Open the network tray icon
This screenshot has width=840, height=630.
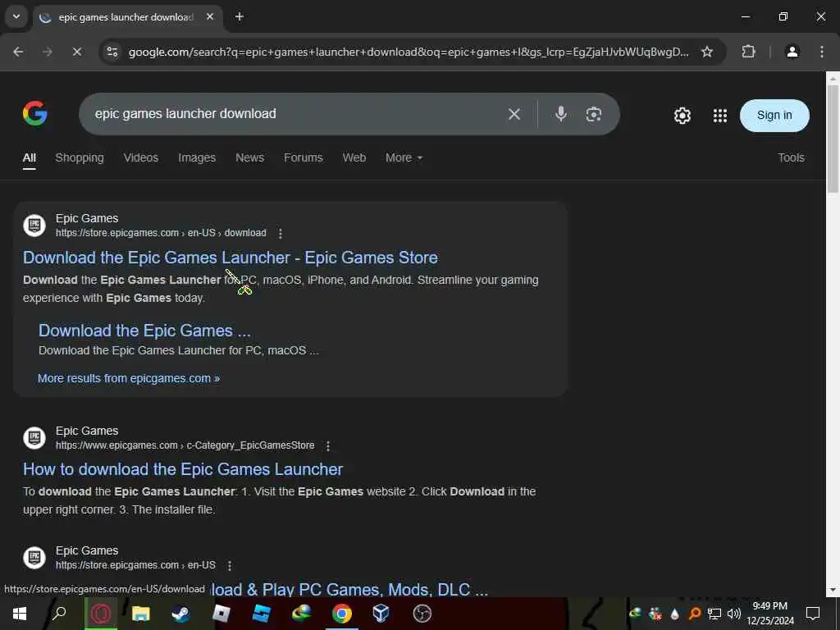[x=714, y=614]
